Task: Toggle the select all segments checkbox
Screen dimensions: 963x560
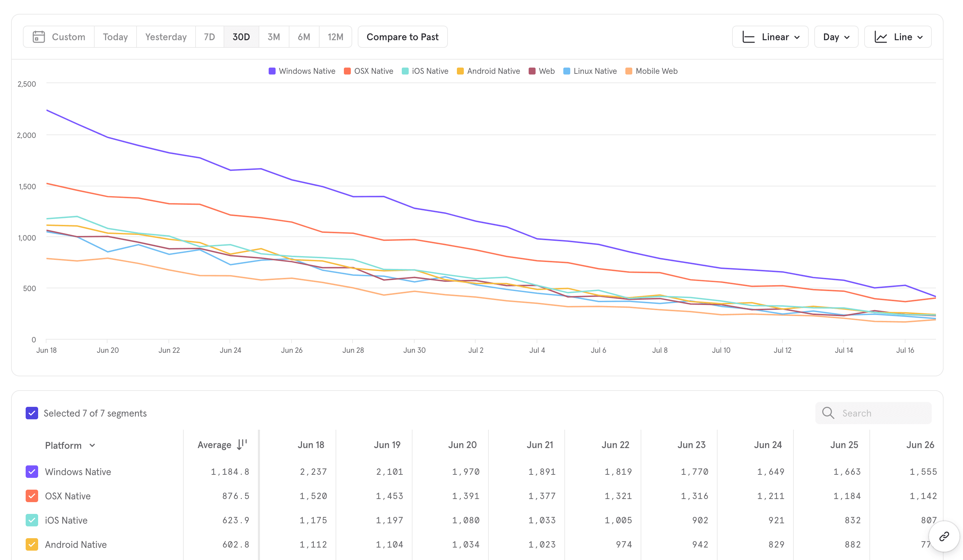Action: click(x=32, y=413)
